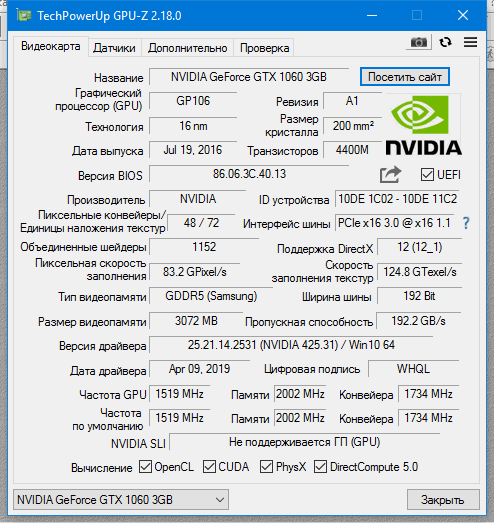Click the 124.8 GTexel/s value

tap(419, 272)
